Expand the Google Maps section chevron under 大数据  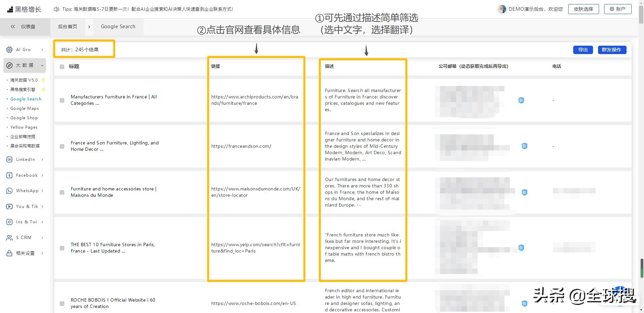[24, 108]
